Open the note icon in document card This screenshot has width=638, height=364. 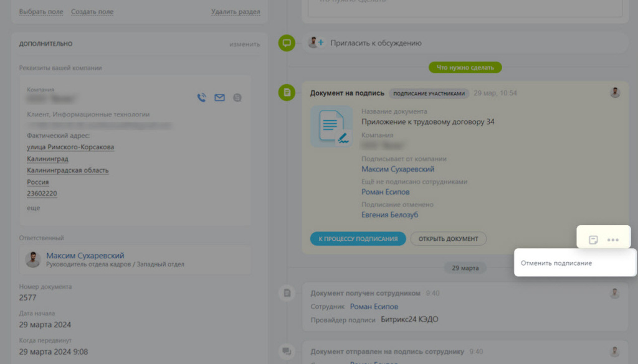593,240
